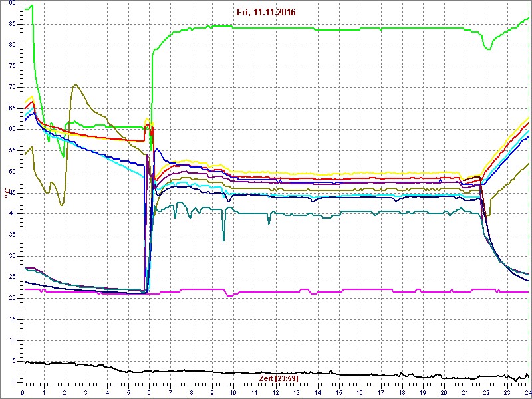This screenshot has height=399, width=532.
Task: Select the 25 tick on temperature axis
Action: (x=12, y=277)
